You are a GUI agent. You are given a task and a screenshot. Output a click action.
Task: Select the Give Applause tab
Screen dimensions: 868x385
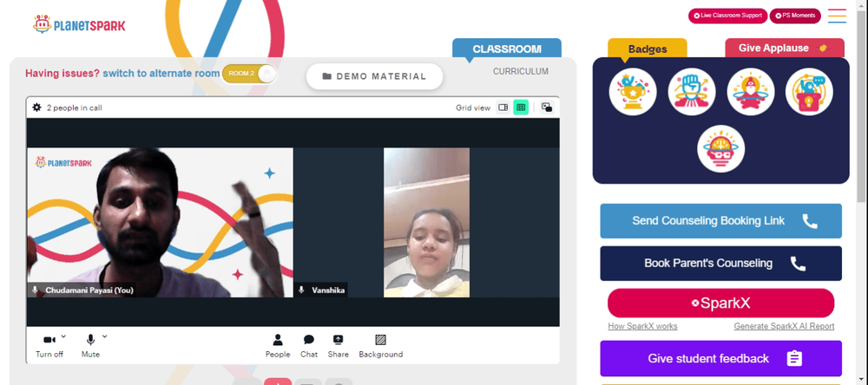(785, 49)
